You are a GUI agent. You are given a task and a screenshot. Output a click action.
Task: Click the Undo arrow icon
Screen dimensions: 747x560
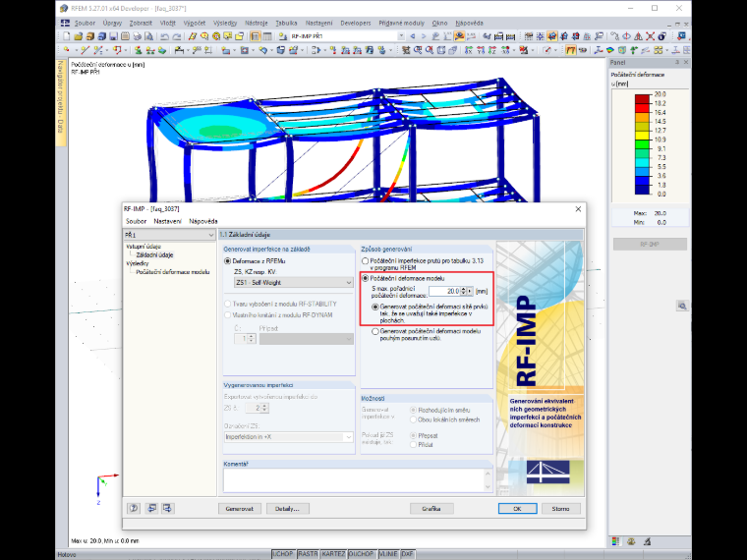[165, 36]
